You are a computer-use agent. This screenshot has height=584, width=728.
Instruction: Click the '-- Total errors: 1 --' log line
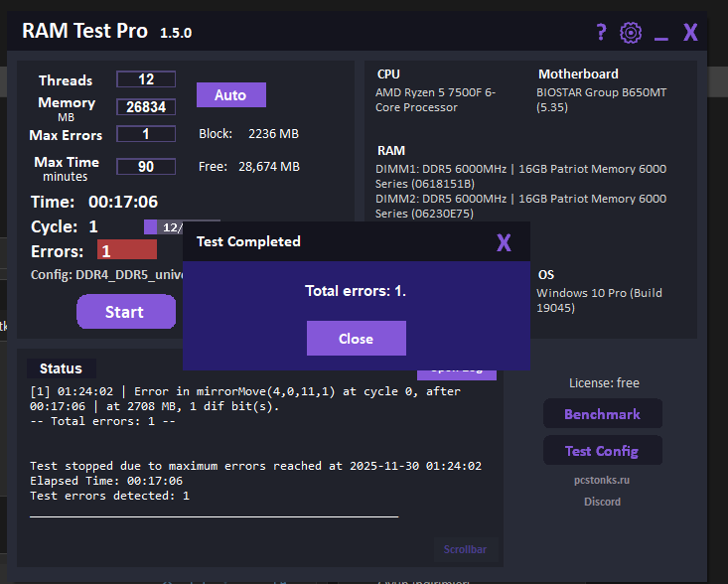102,421
